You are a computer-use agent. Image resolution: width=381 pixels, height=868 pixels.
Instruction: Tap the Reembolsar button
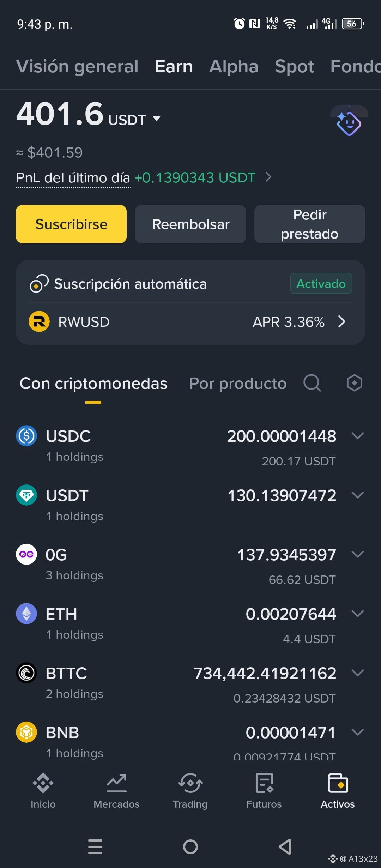pyautogui.click(x=190, y=224)
